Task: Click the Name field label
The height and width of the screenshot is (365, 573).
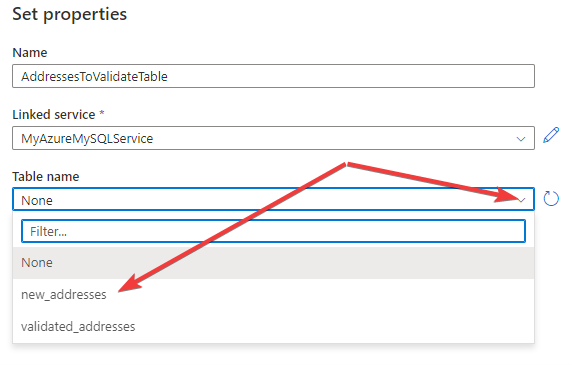Action: [x=30, y=53]
